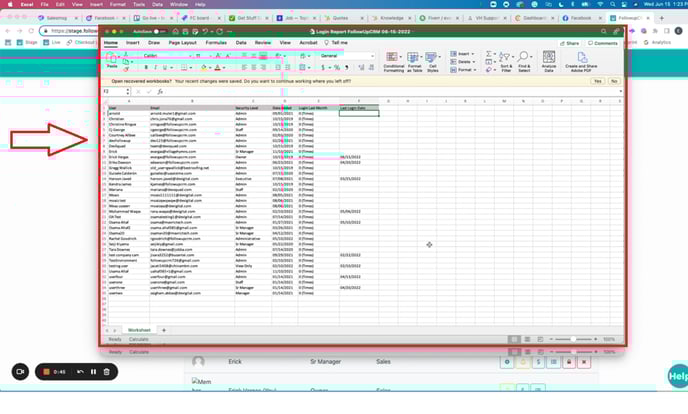This screenshot has height=414, width=688.
Task: Click the Comments button in Excel
Action: tap(602, 43)
